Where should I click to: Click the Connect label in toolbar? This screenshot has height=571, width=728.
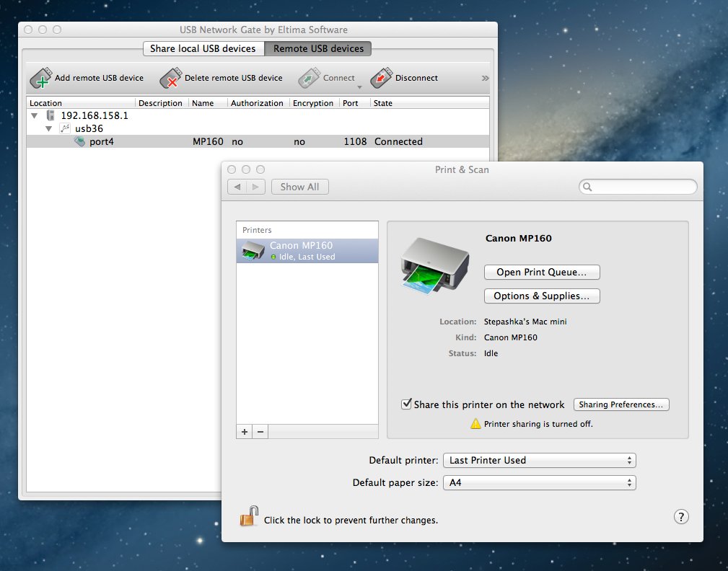(x=339, y=78)
